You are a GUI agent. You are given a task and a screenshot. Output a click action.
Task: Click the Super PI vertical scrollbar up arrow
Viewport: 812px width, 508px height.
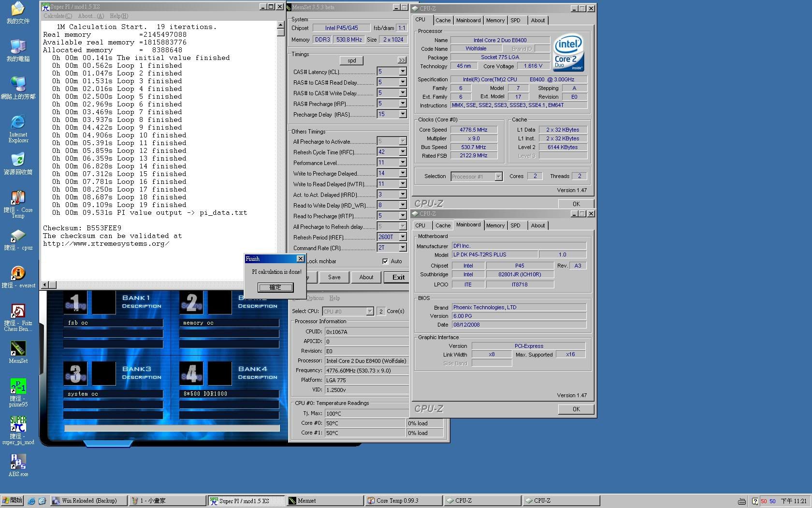point(280,25)
